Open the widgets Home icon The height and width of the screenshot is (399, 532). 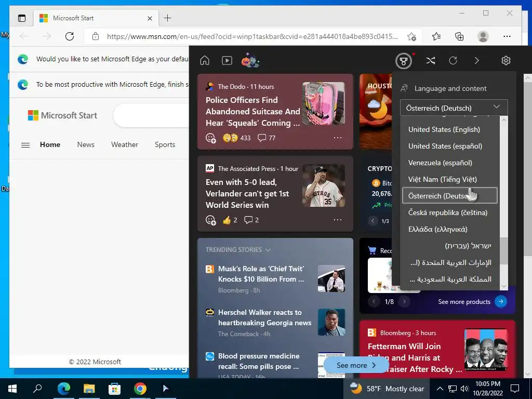(205, 60)
